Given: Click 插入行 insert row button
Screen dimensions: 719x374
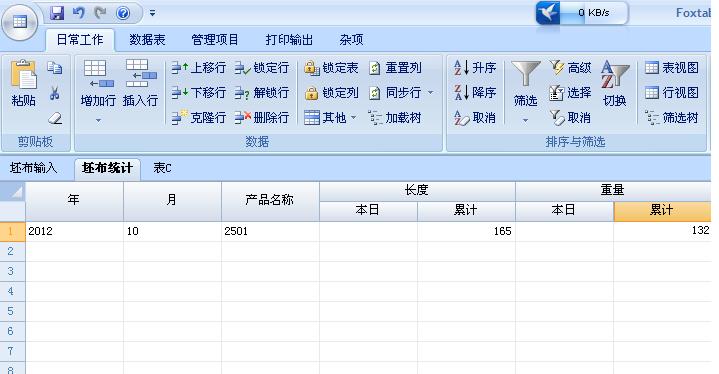Looking at the screenshot, I should click(140, 83).
